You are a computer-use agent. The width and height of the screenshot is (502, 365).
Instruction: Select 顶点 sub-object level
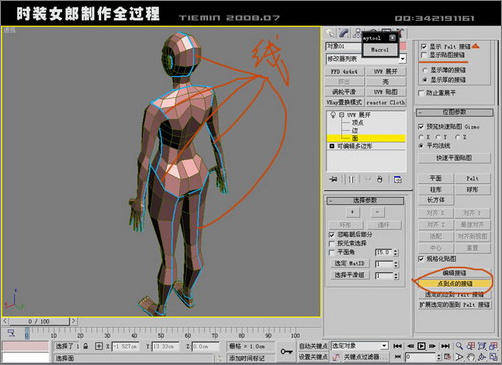click(x=357, y=123)
